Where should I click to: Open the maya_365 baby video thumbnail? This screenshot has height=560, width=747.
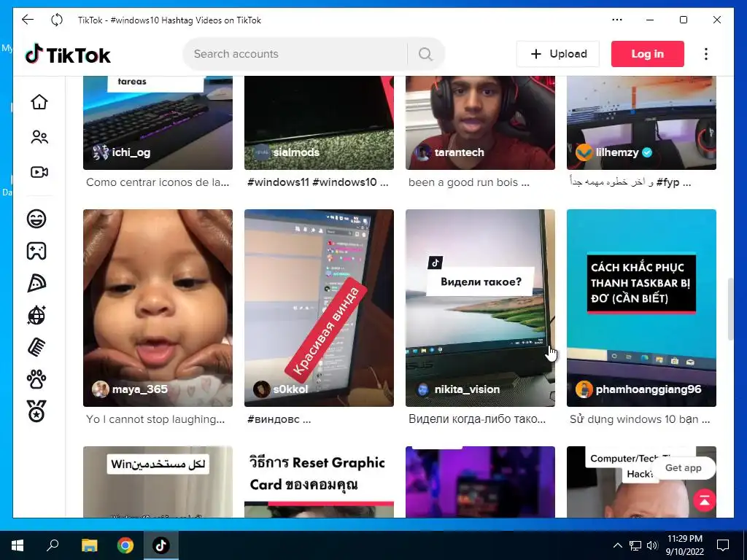coord(158,308)
